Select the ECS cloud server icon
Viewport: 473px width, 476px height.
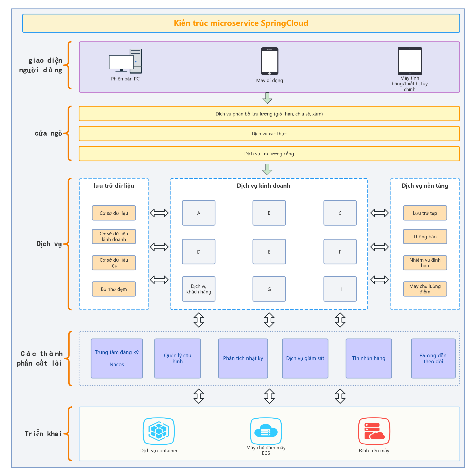point(266,431)
